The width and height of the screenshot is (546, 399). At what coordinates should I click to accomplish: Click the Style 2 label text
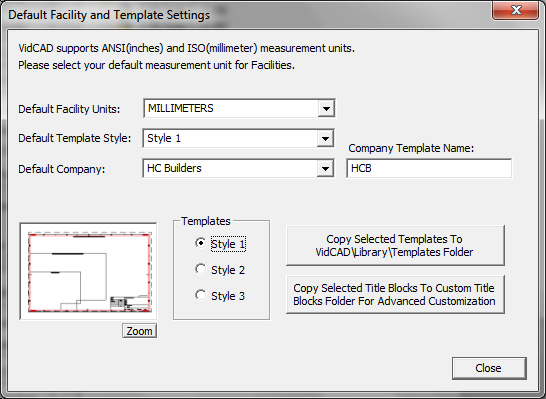click(x=228, y=270)
